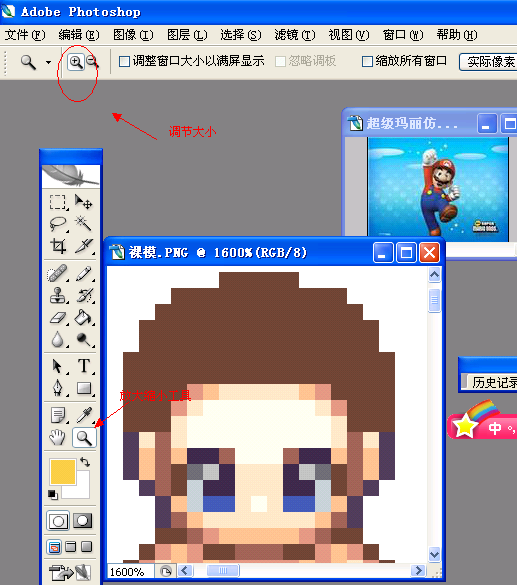Viewport: 517px width, 585px height.
Task: Toggle 忽略调板 checkbox
Action: tap(280, 61)
